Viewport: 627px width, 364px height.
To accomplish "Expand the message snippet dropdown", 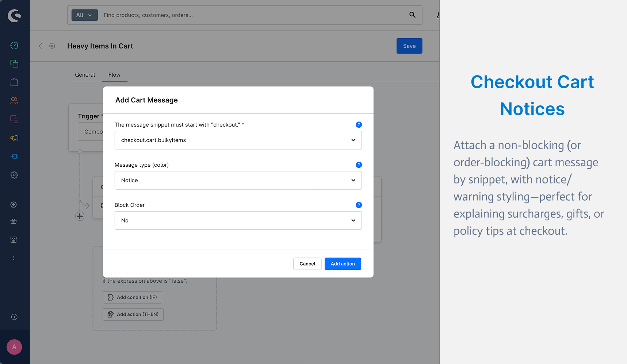I will coord(238,140).
